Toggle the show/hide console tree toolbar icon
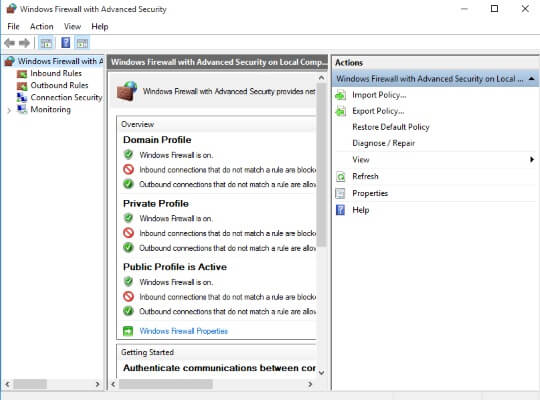The image size is (540, 400). coord(46,43)
